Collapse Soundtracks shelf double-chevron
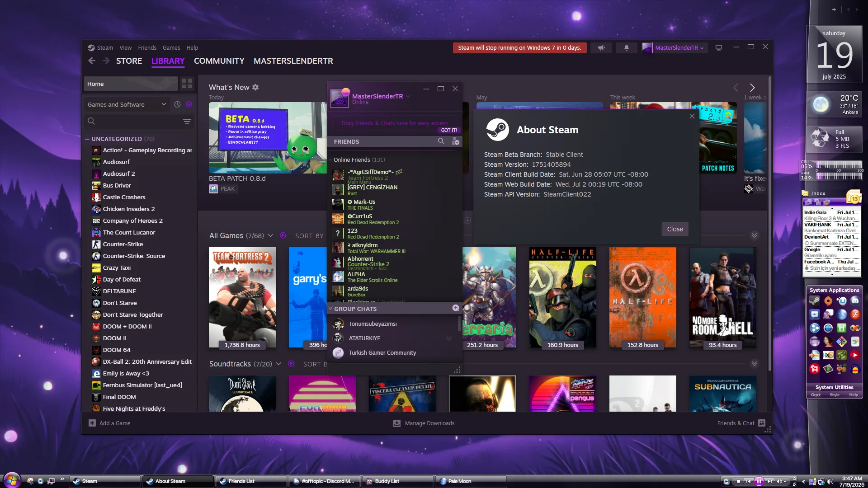Screen dimensions: 868x488 tap(754, 364)
